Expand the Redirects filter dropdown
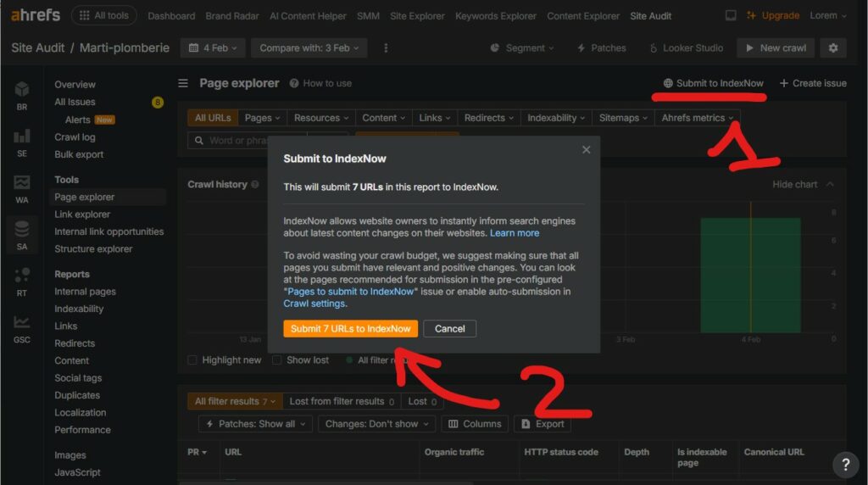The image size is (868, 485). (489, 118)
